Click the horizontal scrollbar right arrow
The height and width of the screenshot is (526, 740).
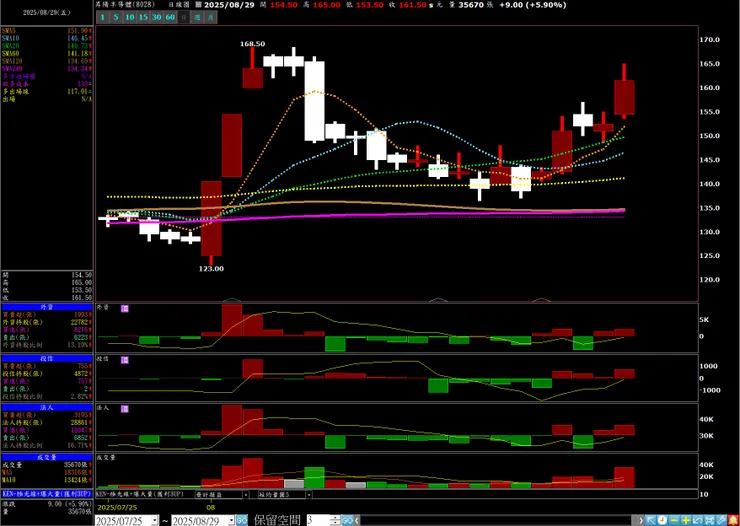[641, 520]
